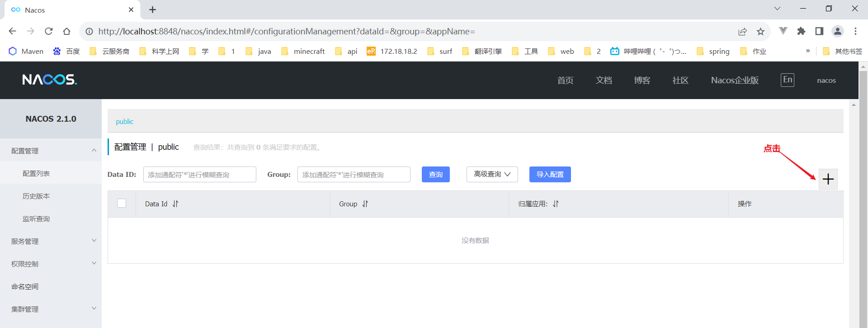
Task: Open nacos user menu in header
Action: (826, 81)
